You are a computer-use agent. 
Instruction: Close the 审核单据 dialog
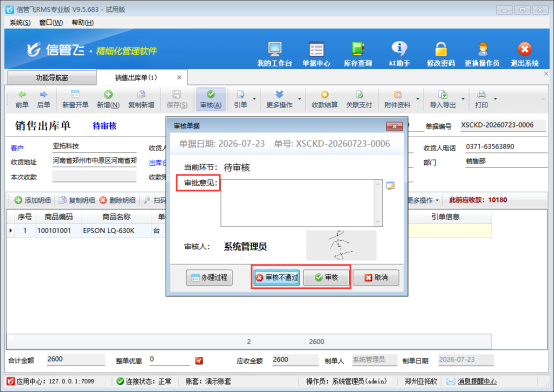tap(394, 126)
